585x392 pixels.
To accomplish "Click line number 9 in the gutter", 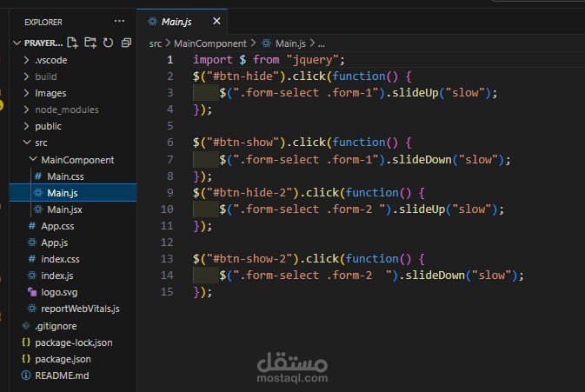I will 170,192.
